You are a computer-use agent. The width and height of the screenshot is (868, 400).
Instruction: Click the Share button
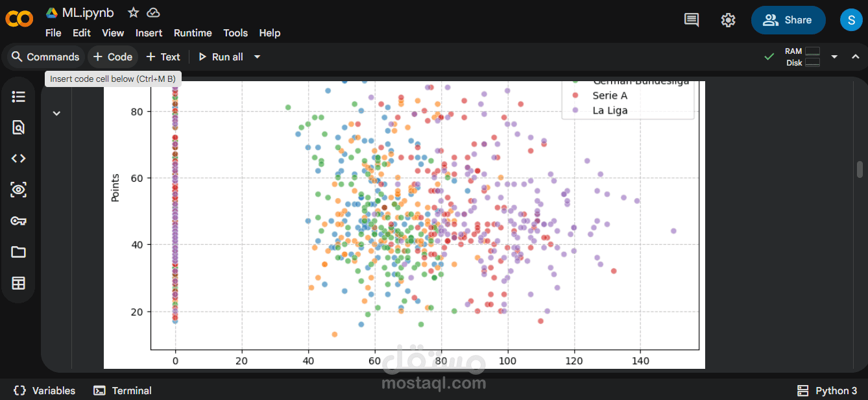(x=788, y=20)
